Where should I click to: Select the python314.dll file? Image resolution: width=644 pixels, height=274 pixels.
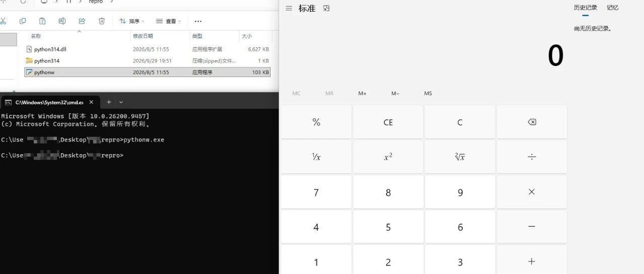click(147, 49)
